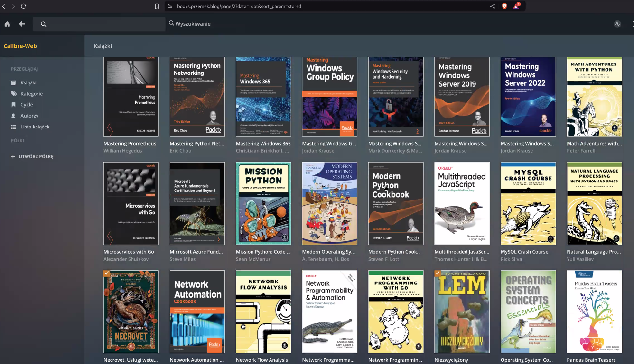Open Mastering Windows Server 2022 cover
The height and width of the screenshot is (364, 634).
coord(528,97)
